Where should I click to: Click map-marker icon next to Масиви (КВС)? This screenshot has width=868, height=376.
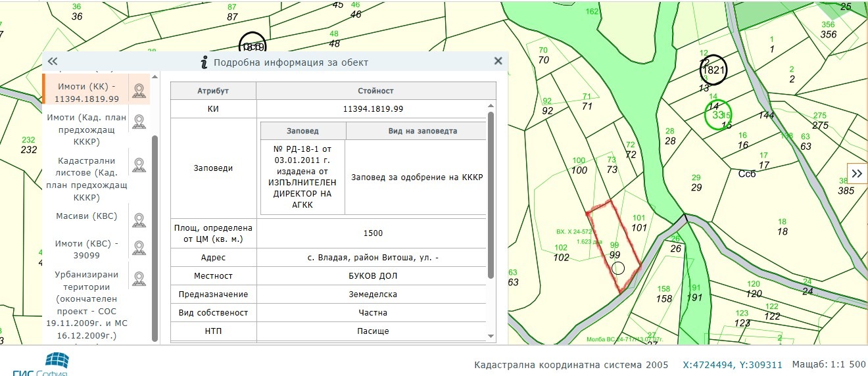point(139,220)
